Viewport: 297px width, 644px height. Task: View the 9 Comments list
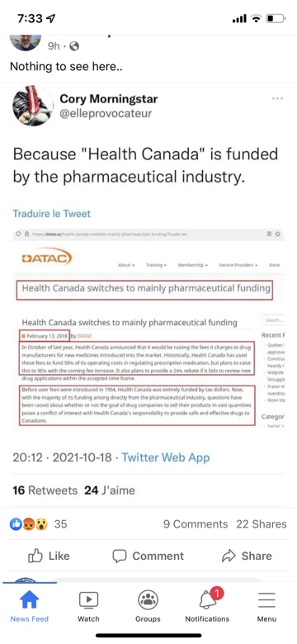[x=196, y=524]
